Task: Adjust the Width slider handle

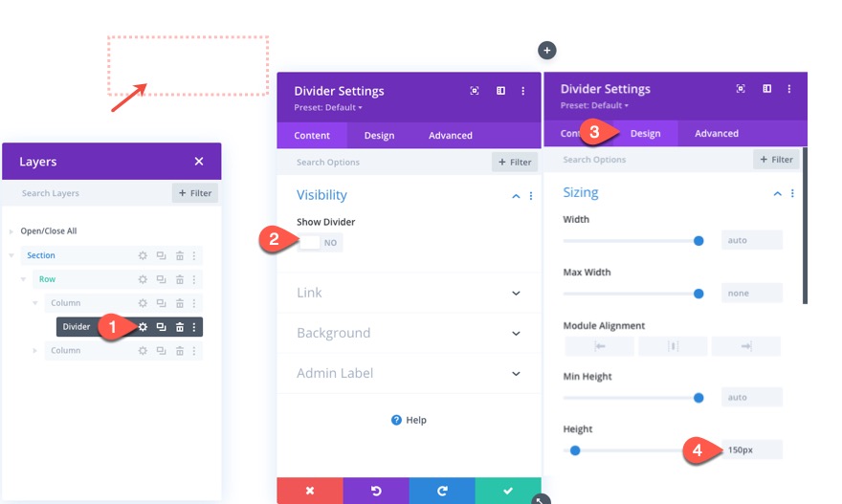Action: (698, 241)
